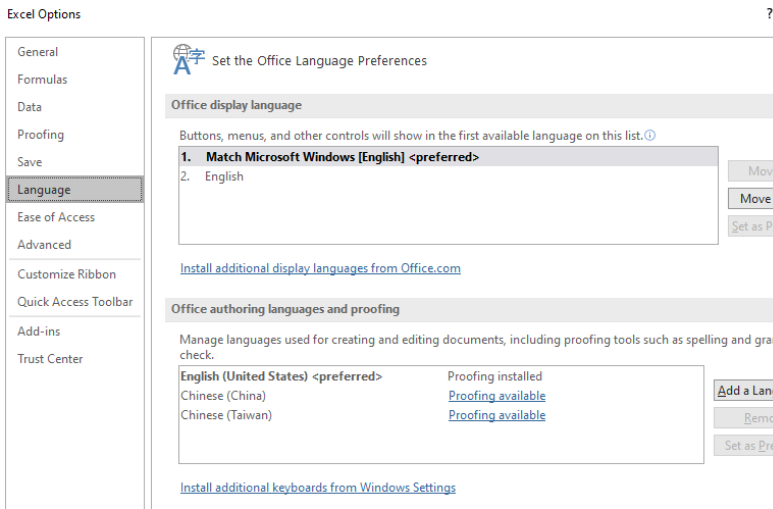This screenshot has width=773, height=509.
Task: Click Set as Preferred under display languages
Action: tap(751, 226)
